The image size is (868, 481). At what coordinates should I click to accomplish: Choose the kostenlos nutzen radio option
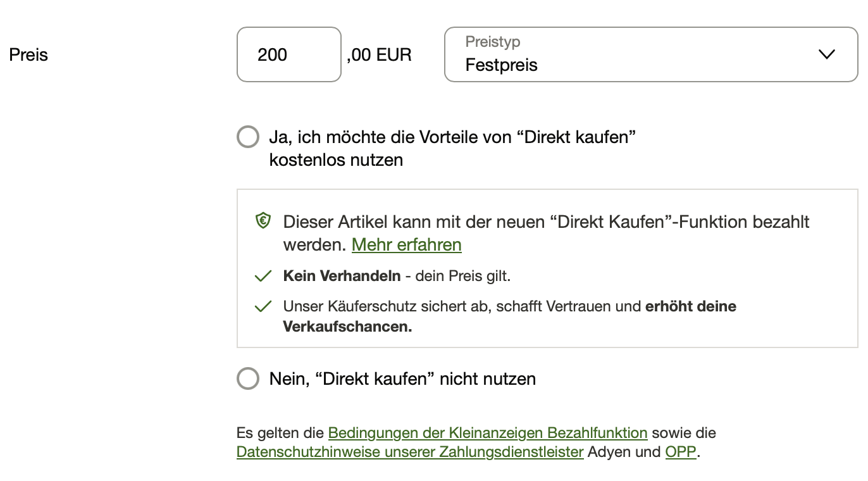[248, 137]
